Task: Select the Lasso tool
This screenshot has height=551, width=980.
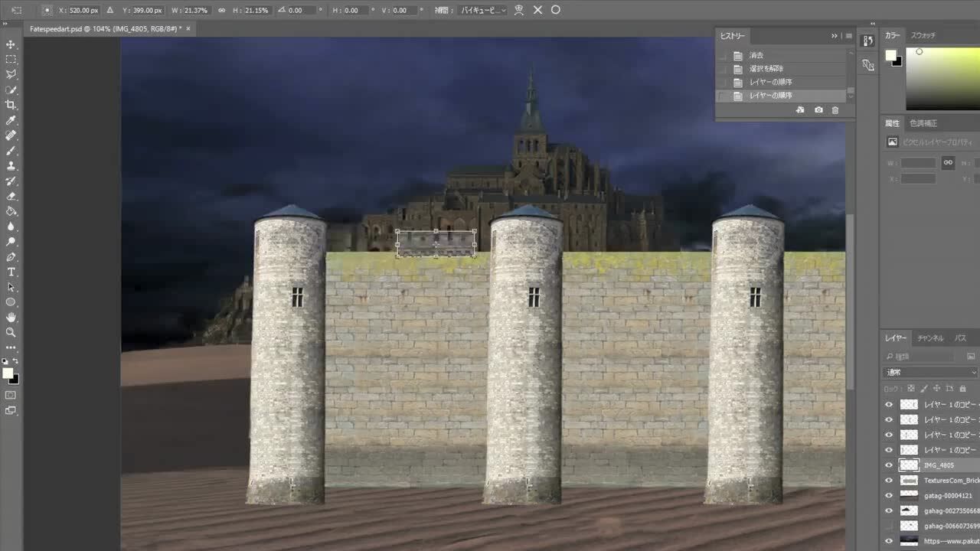Action: (x=11, y=74)
